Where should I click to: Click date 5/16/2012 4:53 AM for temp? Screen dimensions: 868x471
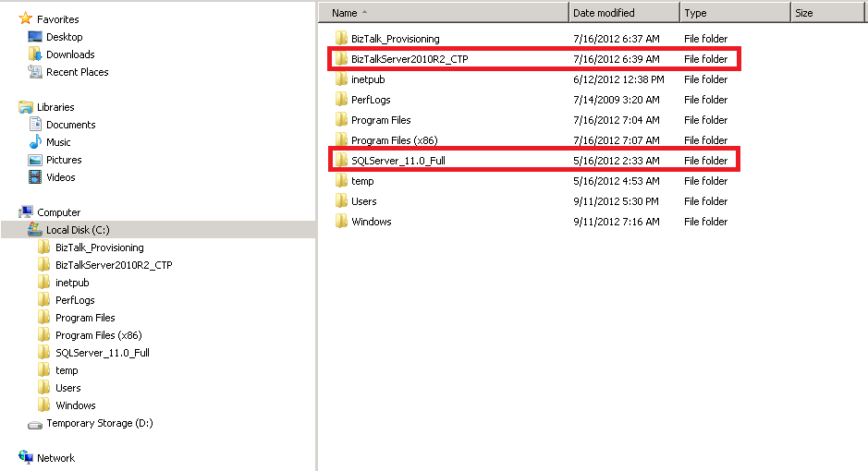(x=617, y=181)
